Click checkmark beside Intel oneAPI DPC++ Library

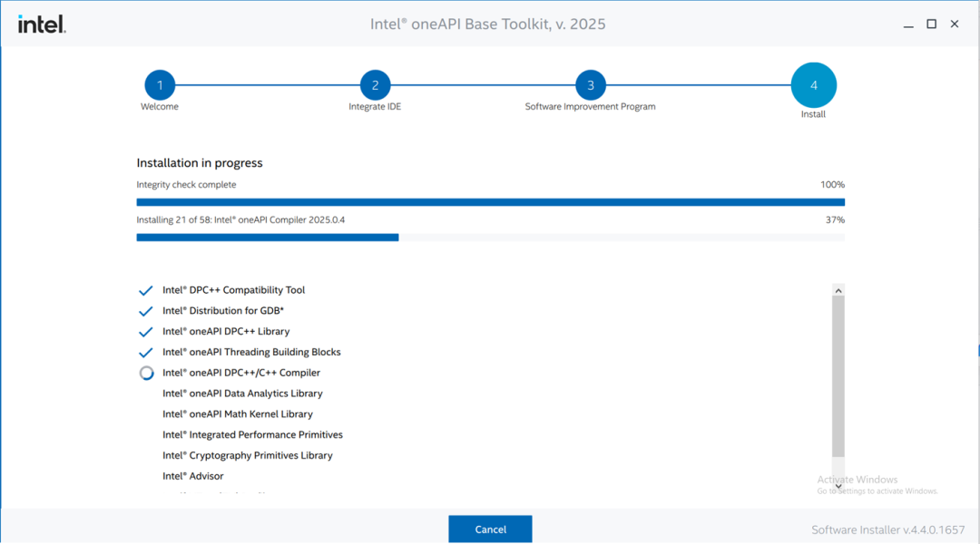tap(145, 332)
